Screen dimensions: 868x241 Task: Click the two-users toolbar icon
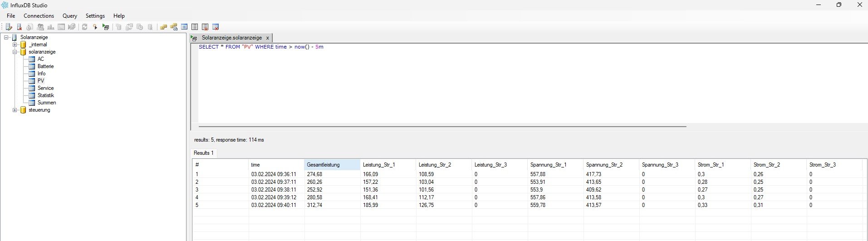click(40, 27)
